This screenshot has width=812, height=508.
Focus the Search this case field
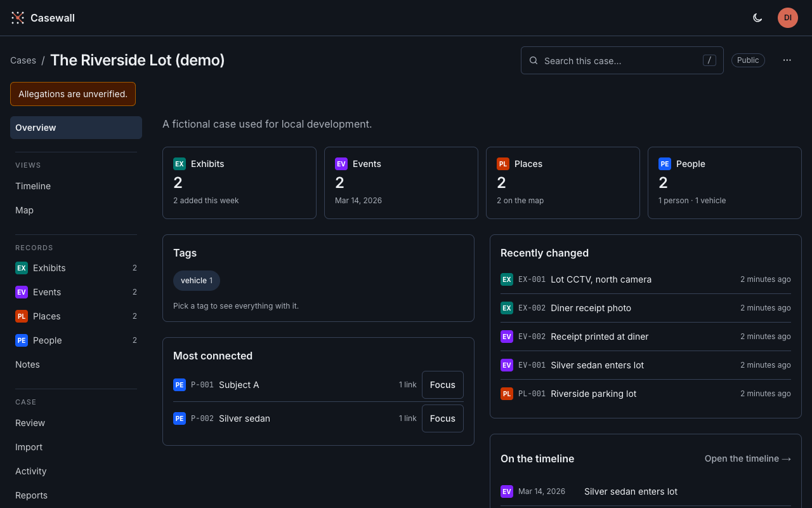coord(622,60)
